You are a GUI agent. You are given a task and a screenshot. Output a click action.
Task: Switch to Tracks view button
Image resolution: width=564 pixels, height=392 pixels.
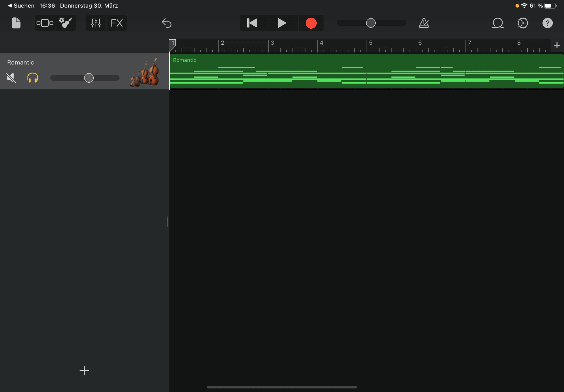click(45, 23)
